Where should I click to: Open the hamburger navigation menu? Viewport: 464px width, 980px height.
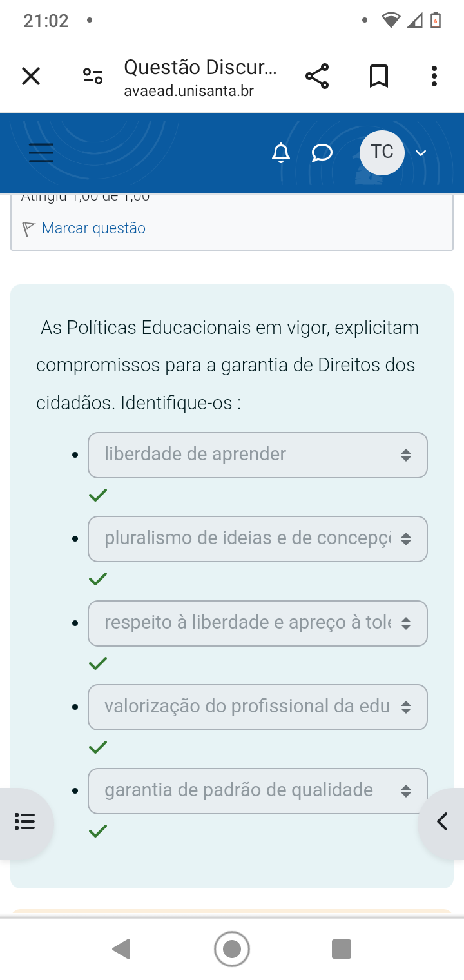click(x=41, y=153)
